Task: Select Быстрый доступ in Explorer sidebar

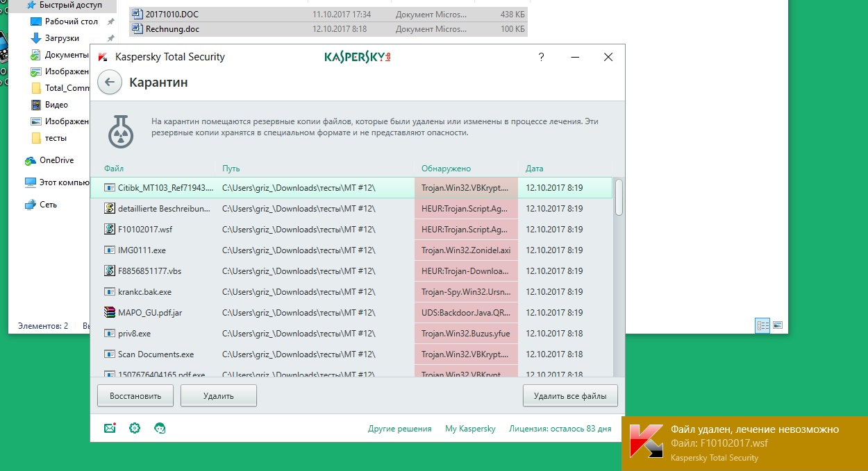Action: (x=70, y=5)
